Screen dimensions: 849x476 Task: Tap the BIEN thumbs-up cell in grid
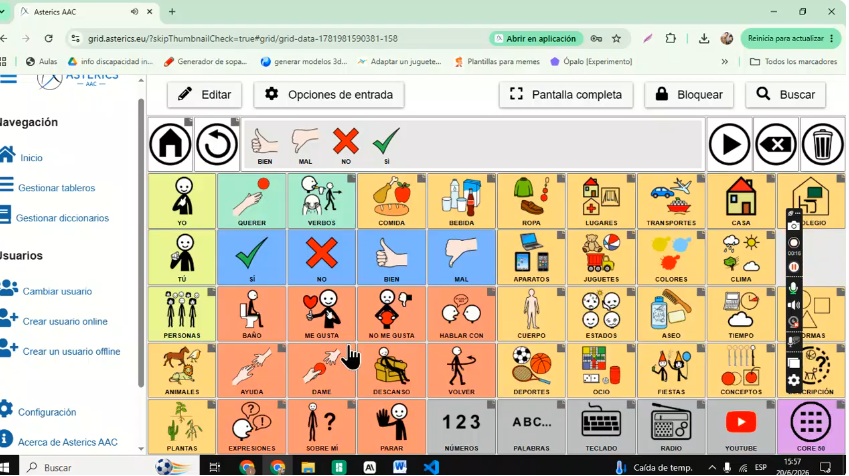click(391, 257)
